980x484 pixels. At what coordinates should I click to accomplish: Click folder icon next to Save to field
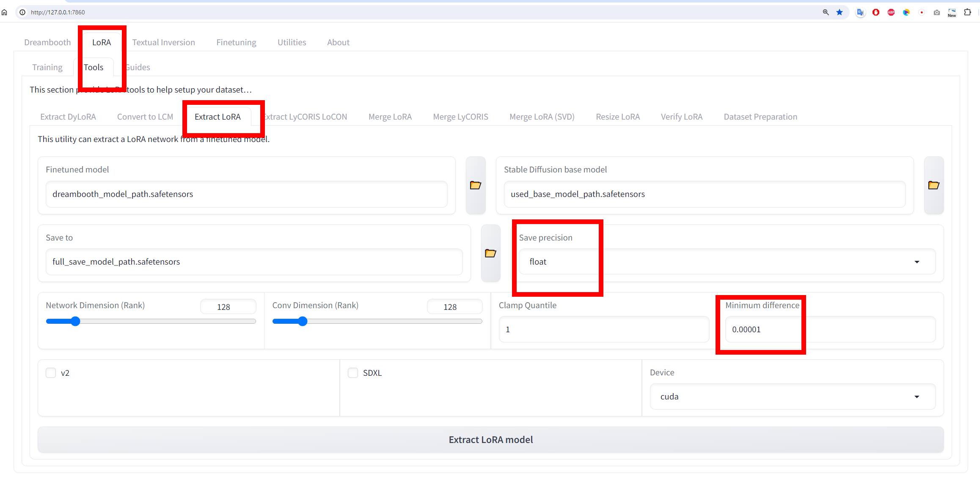click(490, 253)
